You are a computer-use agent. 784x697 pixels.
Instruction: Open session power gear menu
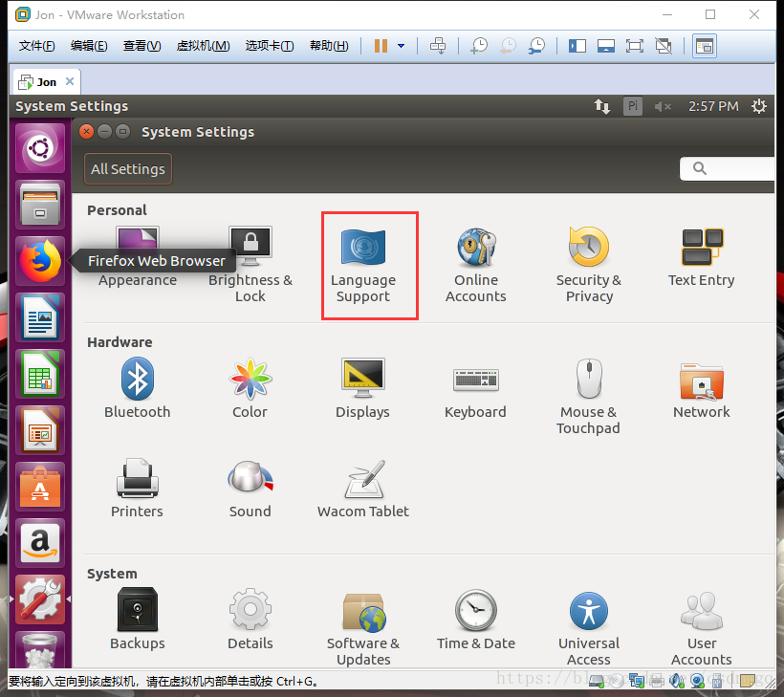click(x=759, y=106)
